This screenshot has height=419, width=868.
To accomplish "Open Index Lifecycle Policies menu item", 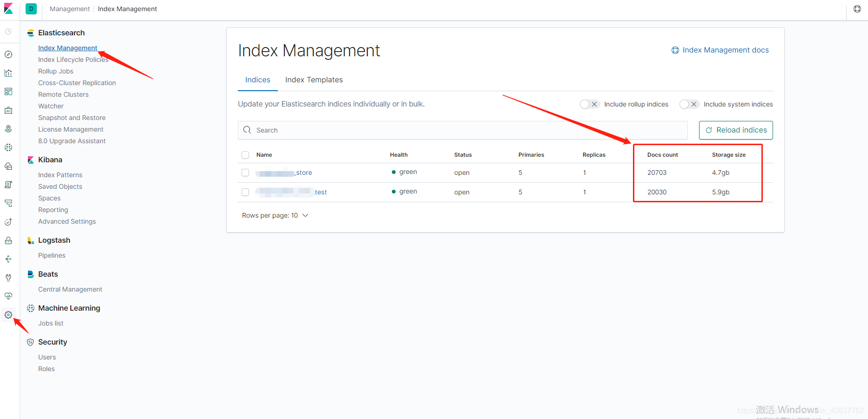I will [x=73, y=60].
